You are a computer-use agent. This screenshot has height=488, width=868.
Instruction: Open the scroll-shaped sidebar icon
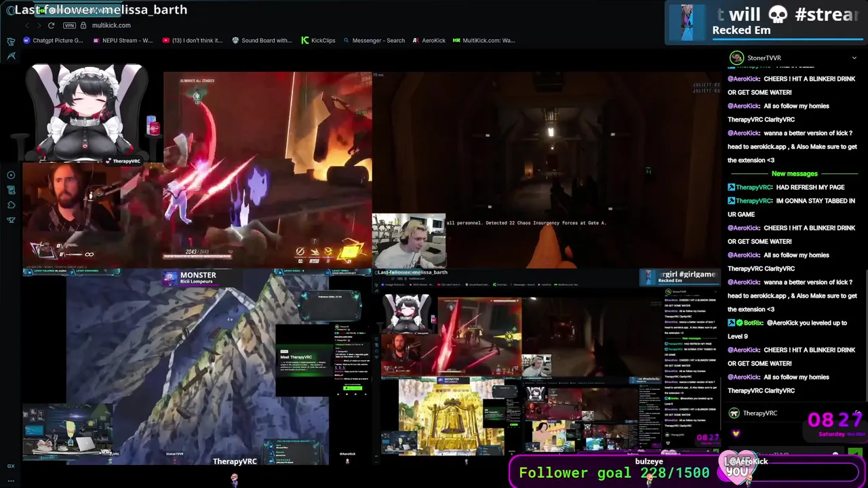click(11, 190)
